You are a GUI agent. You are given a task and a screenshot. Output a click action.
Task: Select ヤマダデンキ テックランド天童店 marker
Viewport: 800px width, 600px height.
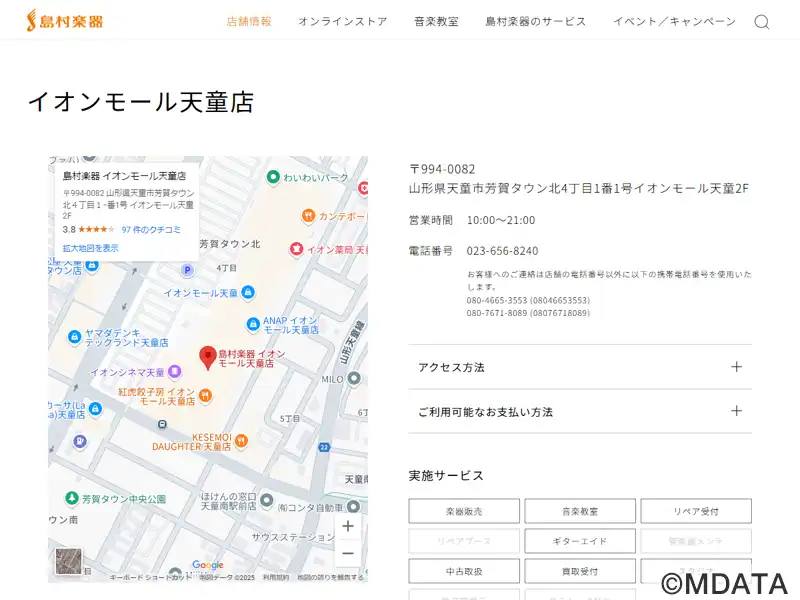74,337
